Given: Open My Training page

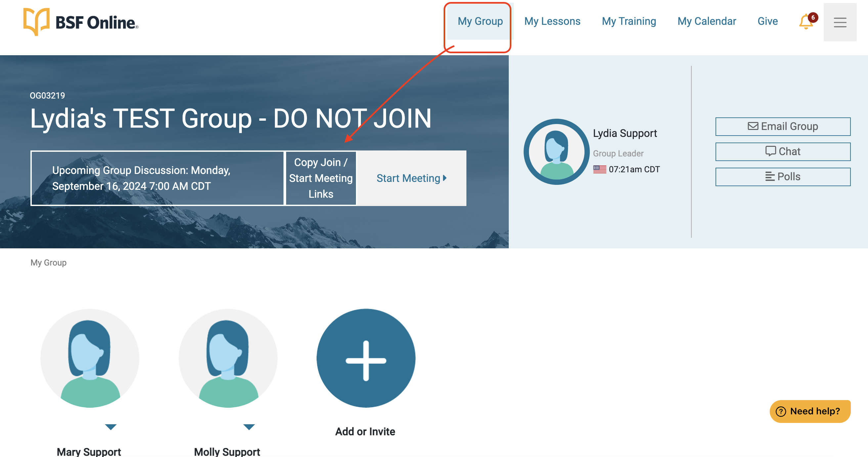Looking at the screenshot, I should click(x=629, y=21).
